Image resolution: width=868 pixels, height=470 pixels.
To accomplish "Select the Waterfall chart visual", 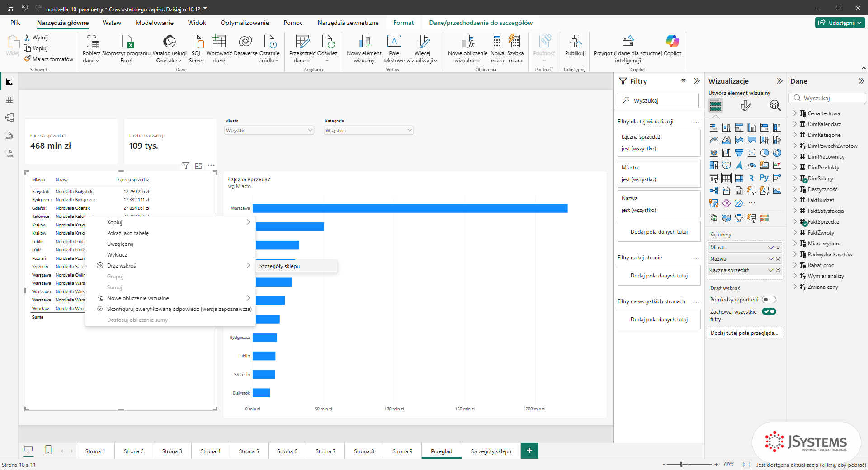I will 726,153.
